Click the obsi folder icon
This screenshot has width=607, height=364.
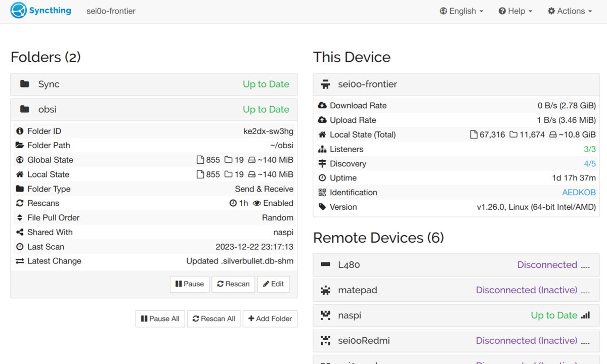pos(24,109)
